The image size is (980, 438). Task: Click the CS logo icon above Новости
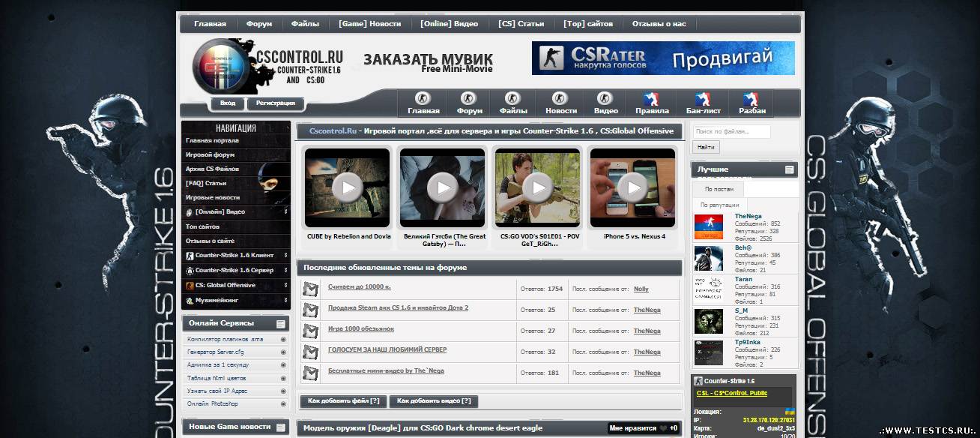[560, 98]
